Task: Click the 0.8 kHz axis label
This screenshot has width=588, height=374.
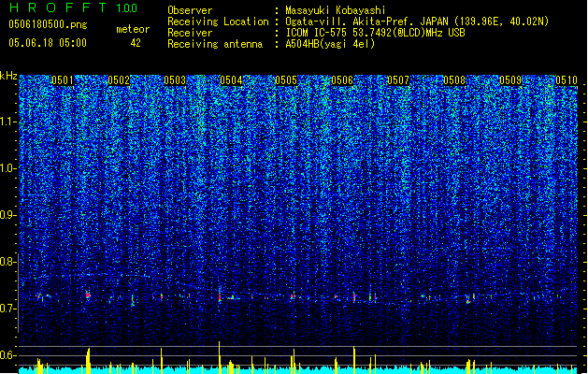Action: [x=7, y=262]
